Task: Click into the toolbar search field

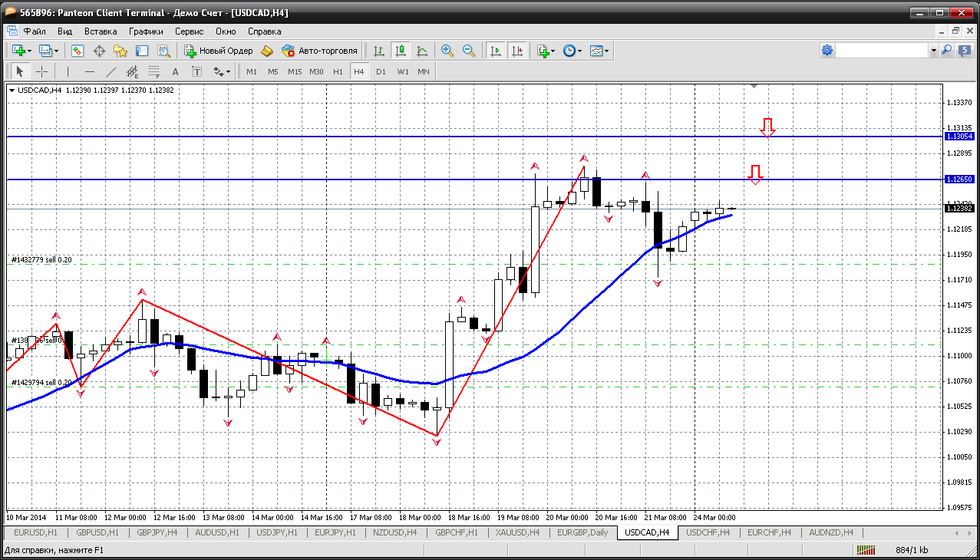Action: pos(881,51)
